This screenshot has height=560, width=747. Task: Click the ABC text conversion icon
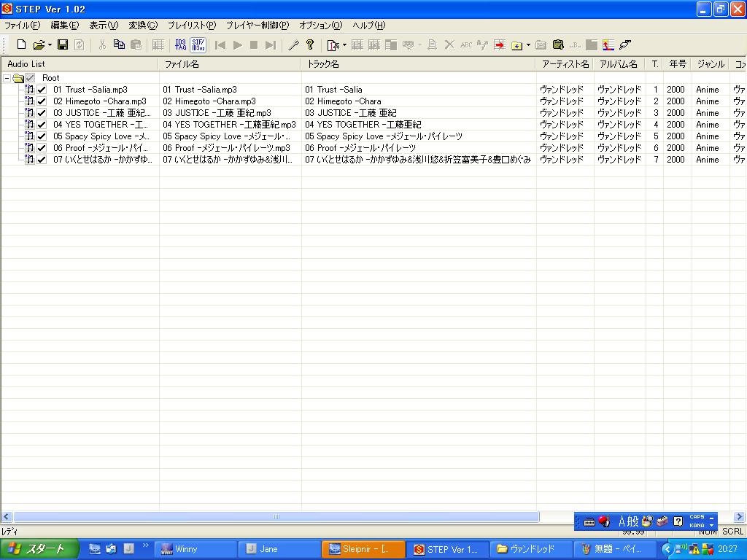click(x=466, y=44)
